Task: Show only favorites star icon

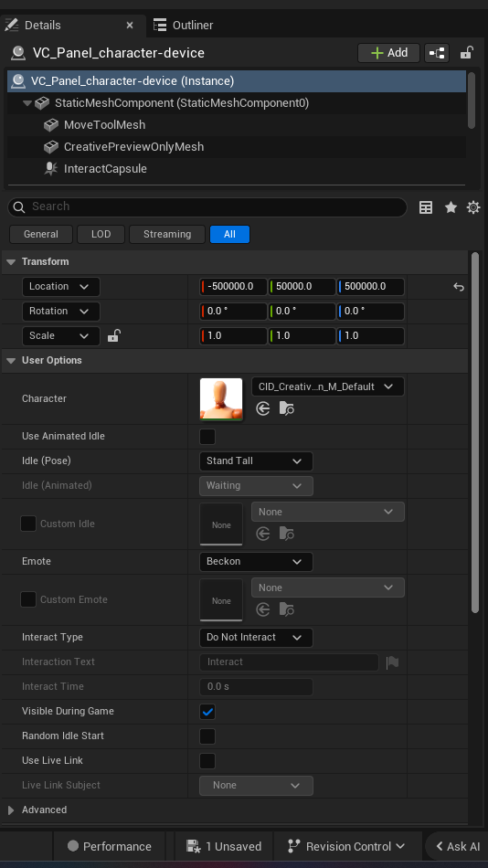Action: [451, 207]
